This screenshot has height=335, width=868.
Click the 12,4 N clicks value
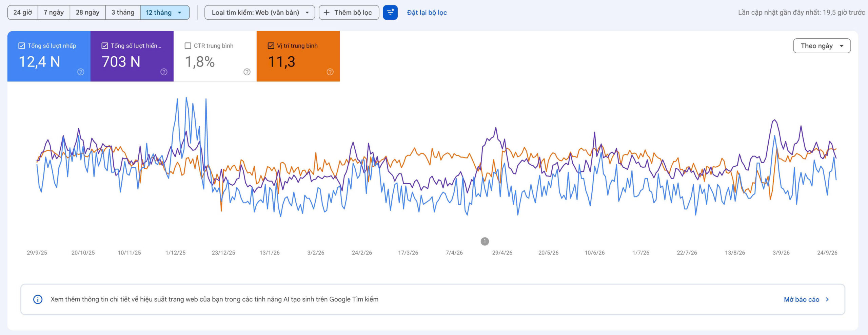tap(39, 62)
